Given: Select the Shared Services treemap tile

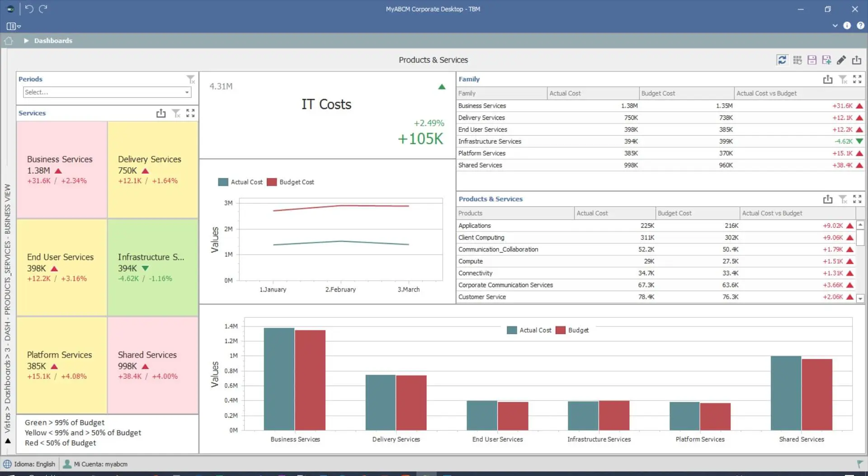Looking at the screenshot, I should 153,365.
